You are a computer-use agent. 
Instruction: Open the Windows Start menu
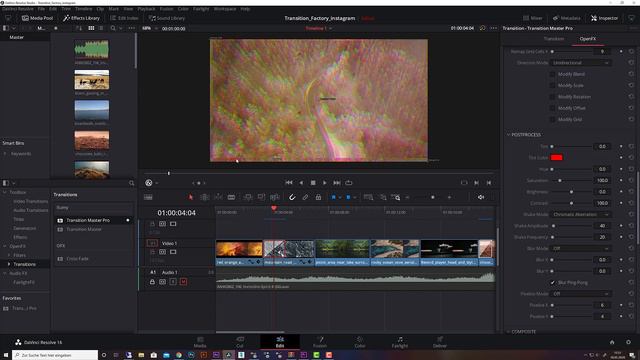coord(6,355)
